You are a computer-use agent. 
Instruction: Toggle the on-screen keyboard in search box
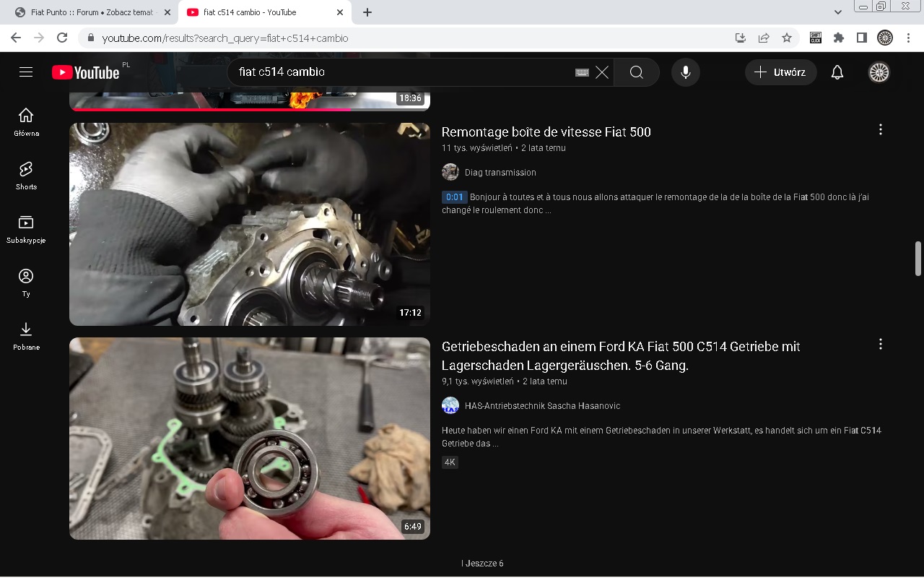(582, 72)
